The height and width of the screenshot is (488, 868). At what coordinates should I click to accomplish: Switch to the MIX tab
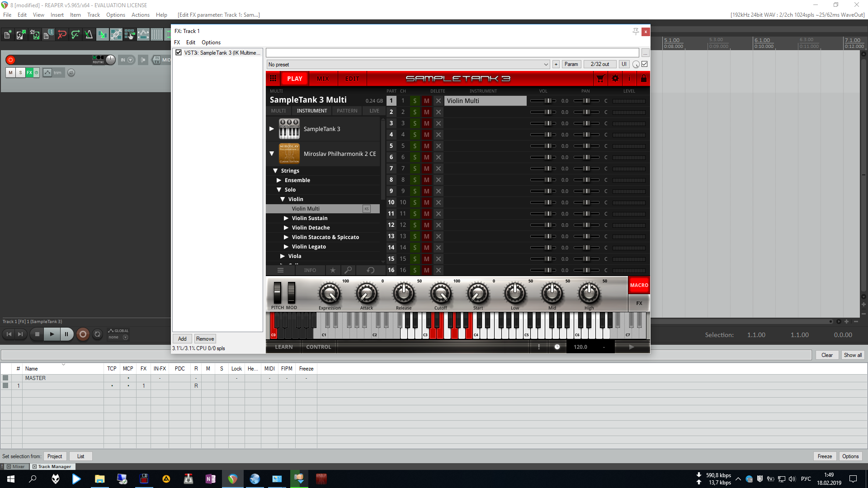point(323,79)
